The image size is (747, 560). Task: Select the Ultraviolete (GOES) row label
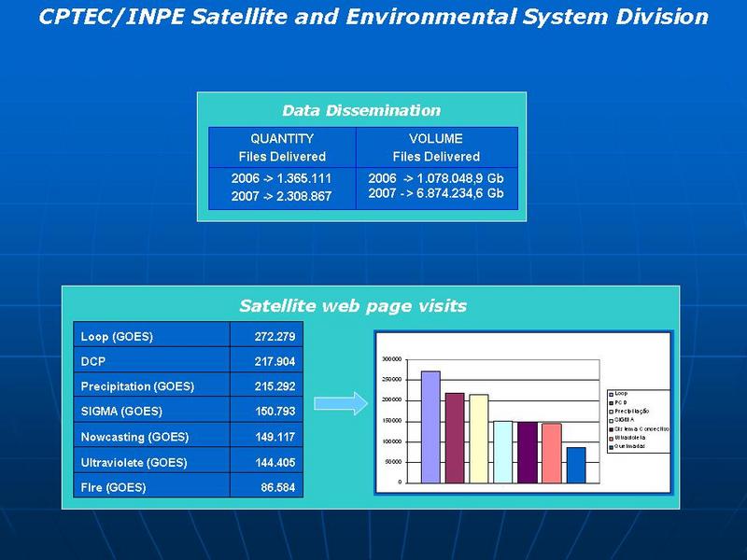pyautogui.click(x=134, y=462)
